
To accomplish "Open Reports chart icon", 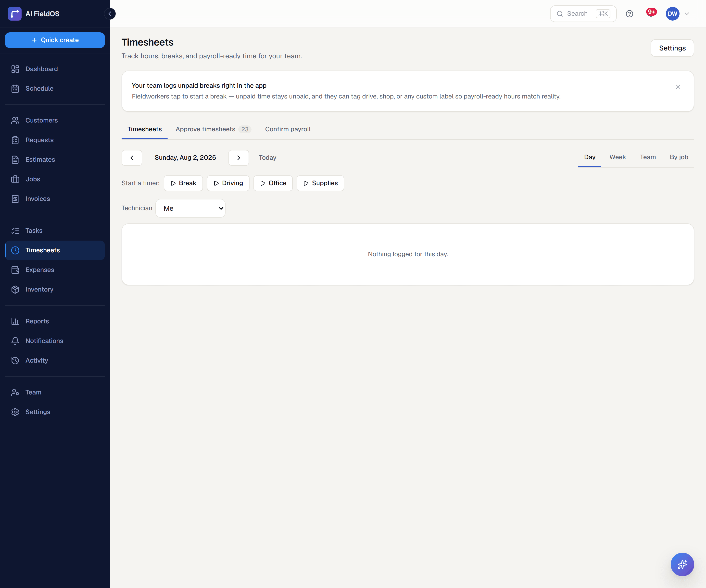I will pos(15,321).
